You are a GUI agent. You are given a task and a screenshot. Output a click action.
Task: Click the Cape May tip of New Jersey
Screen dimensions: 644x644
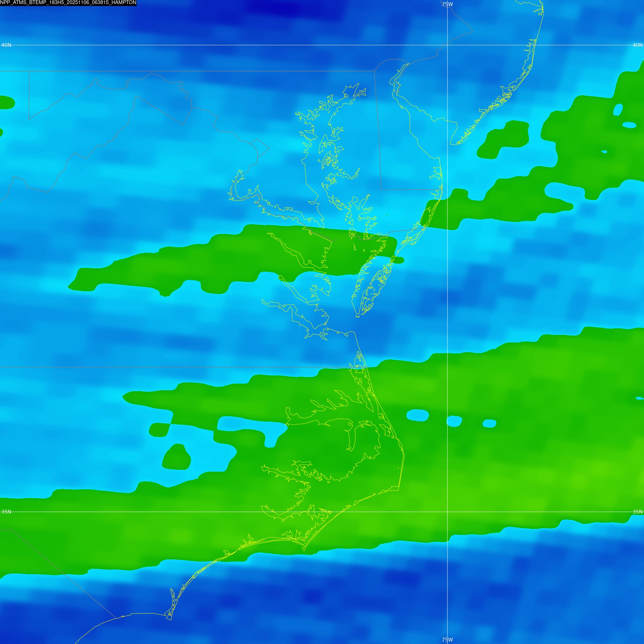pos(451,144)
